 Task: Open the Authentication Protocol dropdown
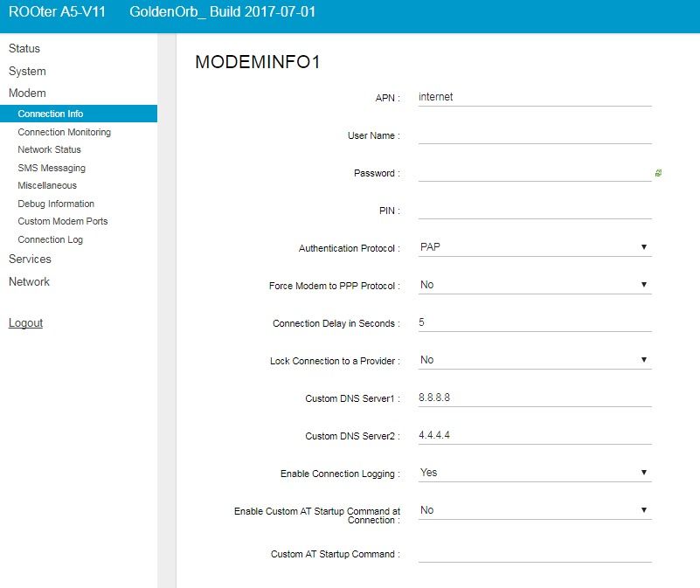point(535,247)
